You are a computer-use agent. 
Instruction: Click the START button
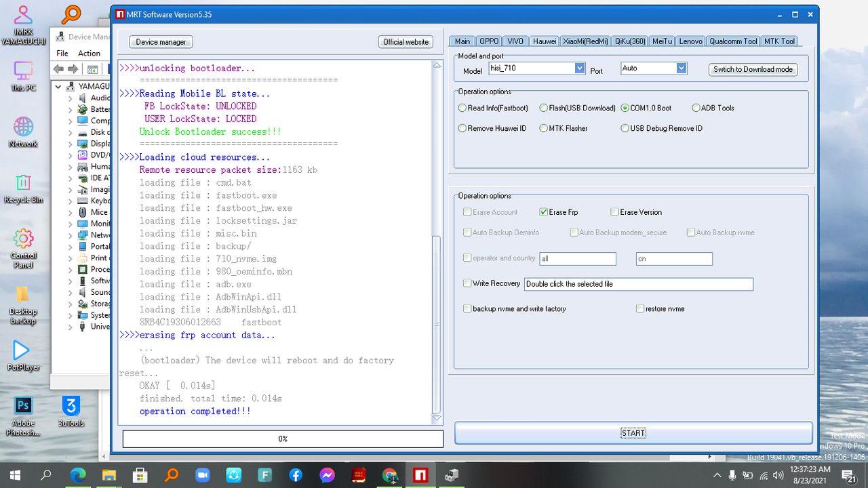pos(633,432)
